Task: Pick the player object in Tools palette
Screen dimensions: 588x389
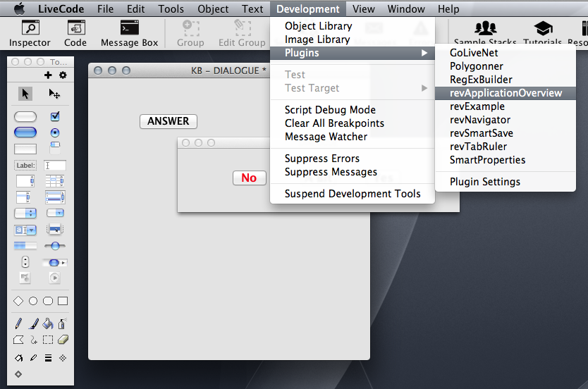Action: point(55,278)
